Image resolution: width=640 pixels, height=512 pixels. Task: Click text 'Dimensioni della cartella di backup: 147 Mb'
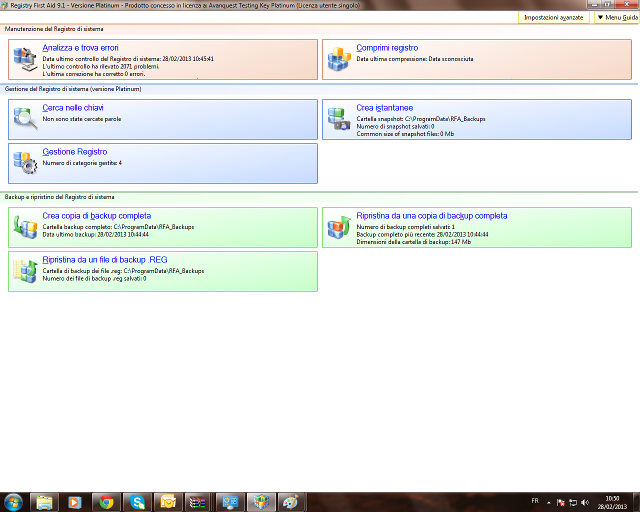click(413, 242)
